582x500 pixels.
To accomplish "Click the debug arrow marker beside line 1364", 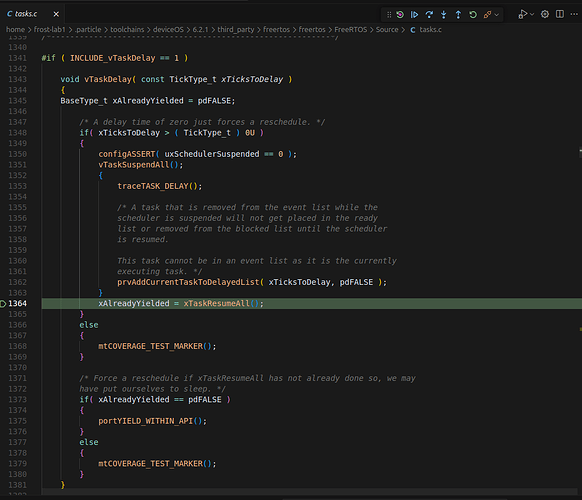I will click(x=3, y=304).
